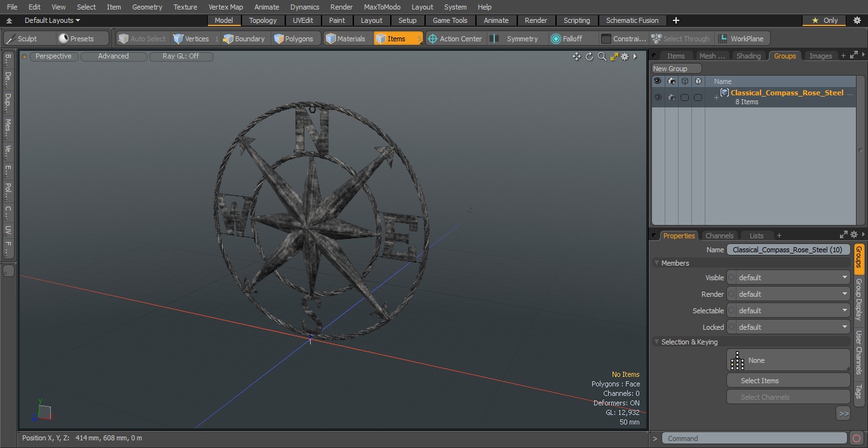Open the Default Layouts dropdown
Image resolution: width=868 pixels, height=448 pixels.
[x=52, y=20]
